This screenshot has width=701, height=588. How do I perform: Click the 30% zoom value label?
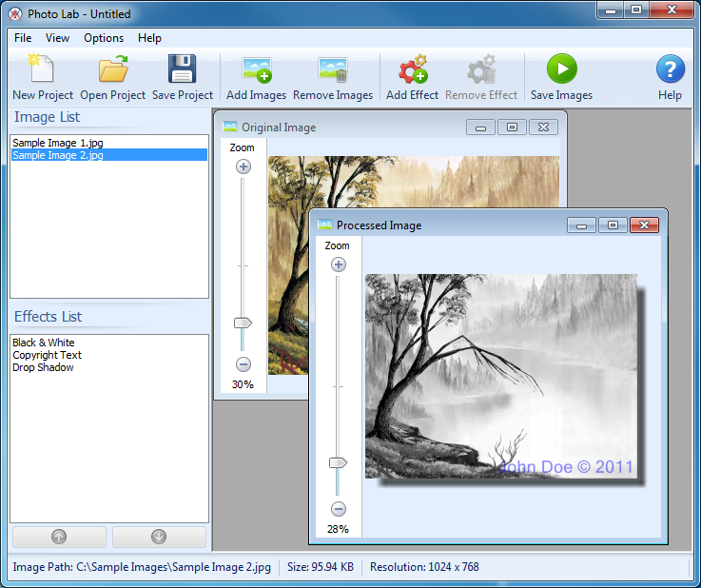click(x=243, y=384)
